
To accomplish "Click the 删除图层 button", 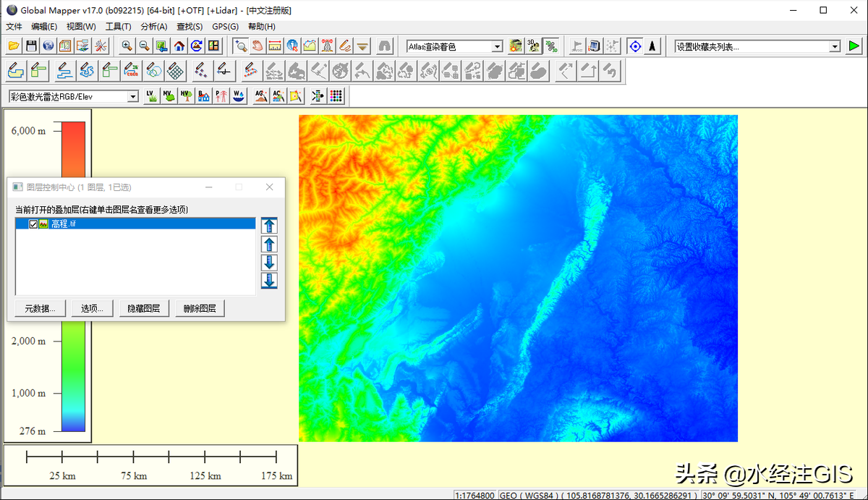I will point(200,308).
